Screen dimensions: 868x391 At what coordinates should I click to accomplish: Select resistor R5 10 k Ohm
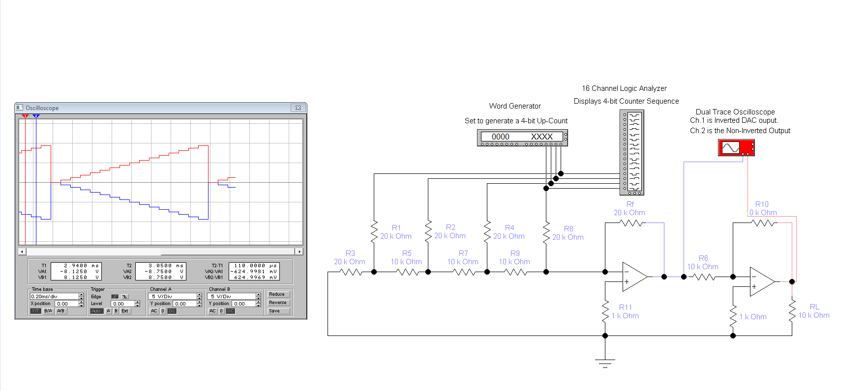(407, 272)
